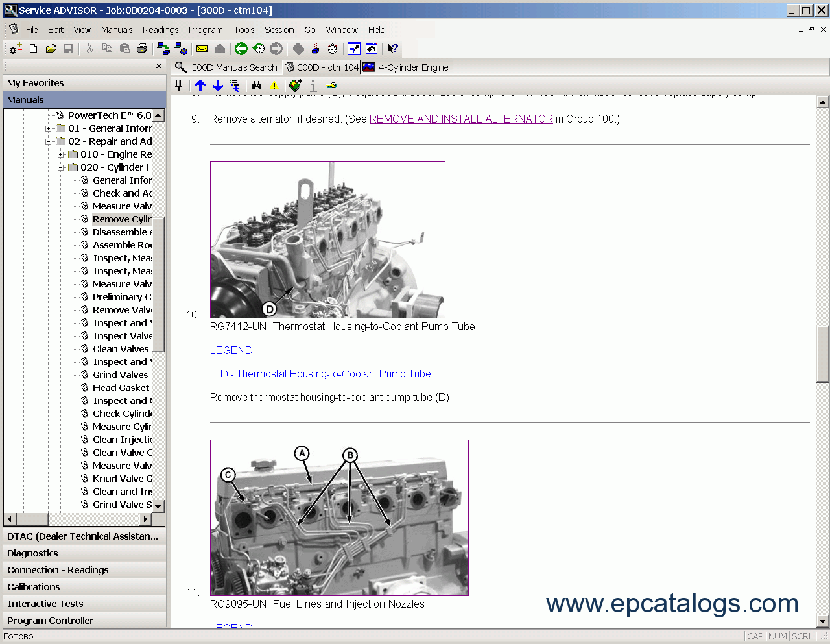Click the yellow warning triangle icon

click(274, 86)
